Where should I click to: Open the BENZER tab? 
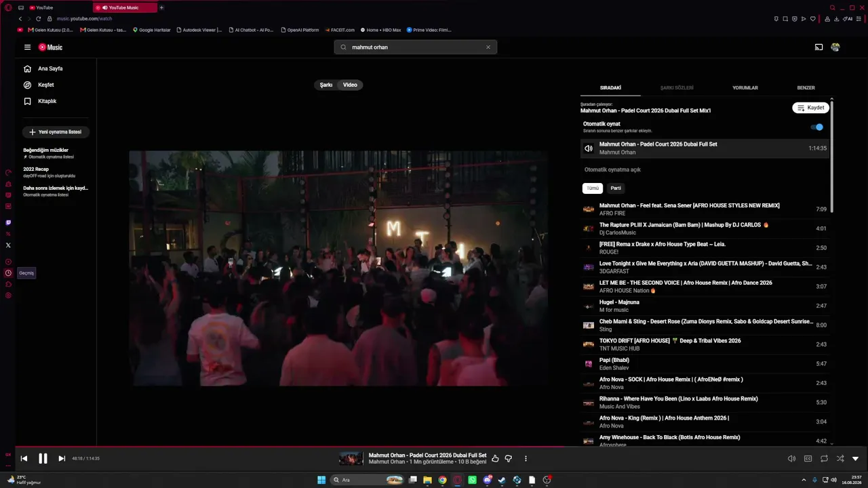pyautogui.click(x=806, y=88)
